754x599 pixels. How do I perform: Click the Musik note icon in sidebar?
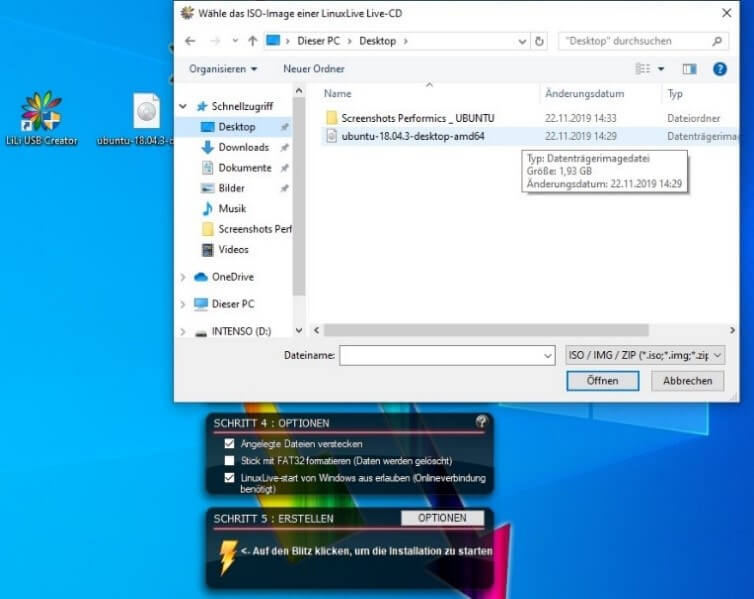(207, 209)
